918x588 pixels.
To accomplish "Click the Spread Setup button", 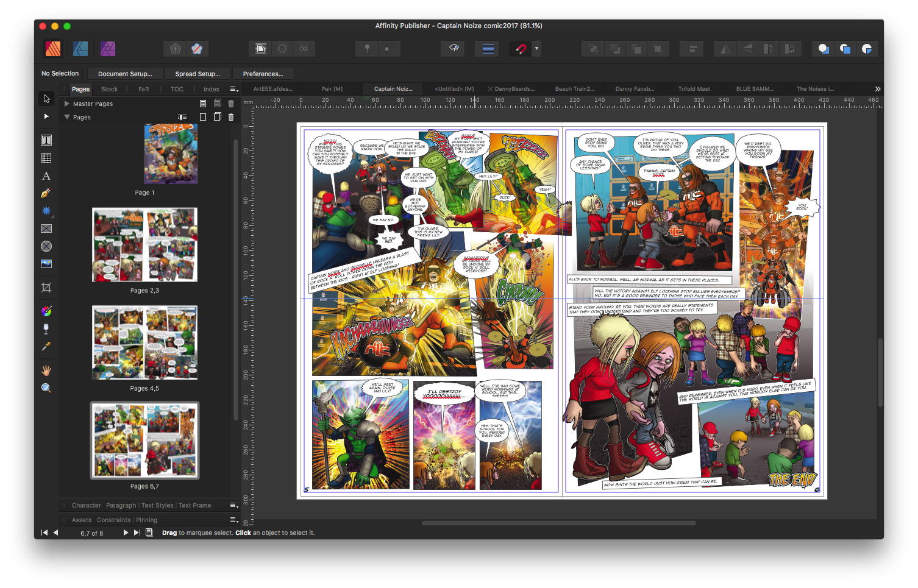I will coord(197,74).
